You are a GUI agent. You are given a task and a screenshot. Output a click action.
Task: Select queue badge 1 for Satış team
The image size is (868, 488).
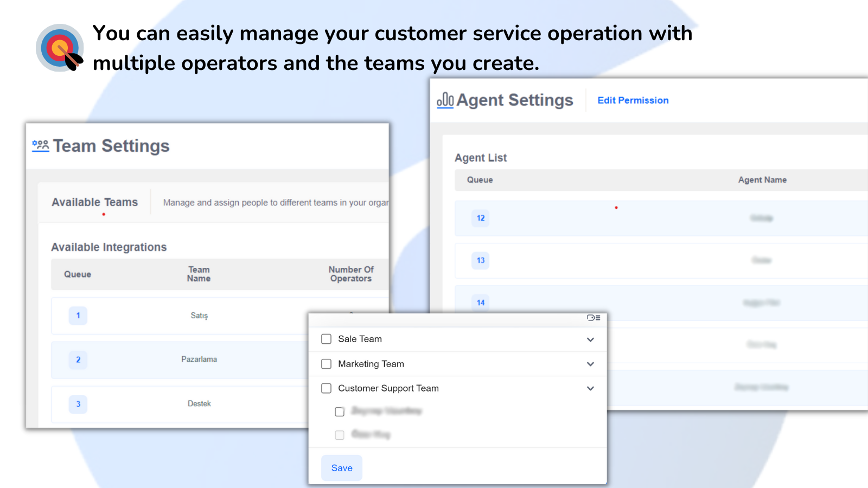78,316
